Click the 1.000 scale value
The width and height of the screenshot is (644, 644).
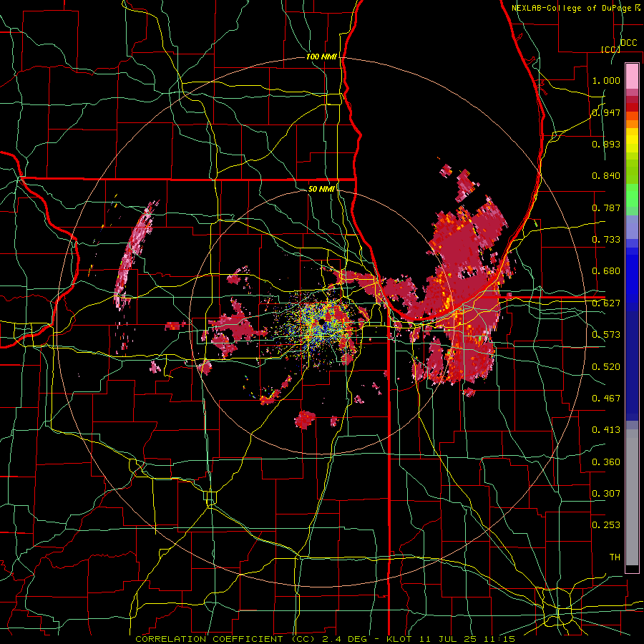[x=606, y=80]
